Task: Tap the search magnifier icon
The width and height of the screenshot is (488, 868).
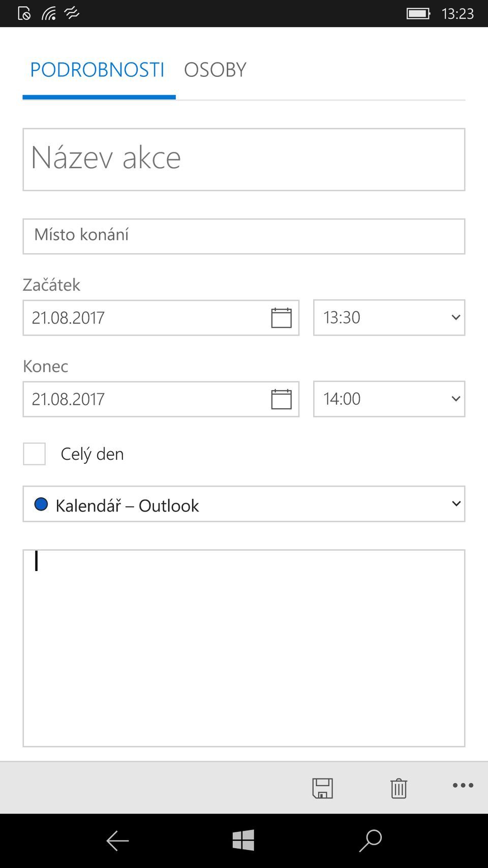Action: point(370,841)
